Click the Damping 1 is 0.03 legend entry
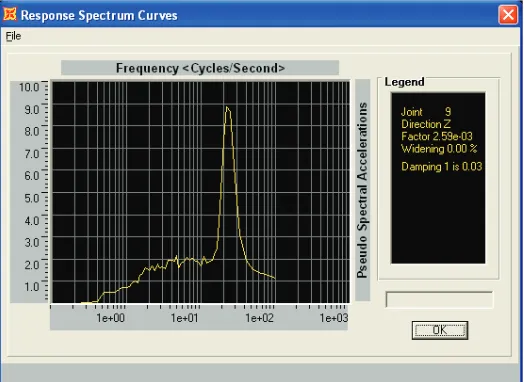The height and width of the screenshot is (382, 524). tap(442, 166)
